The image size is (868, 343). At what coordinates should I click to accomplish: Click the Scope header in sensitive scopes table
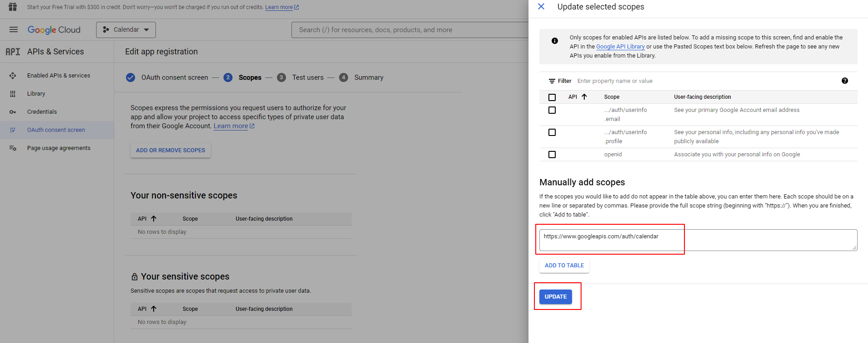coord(190,309)
